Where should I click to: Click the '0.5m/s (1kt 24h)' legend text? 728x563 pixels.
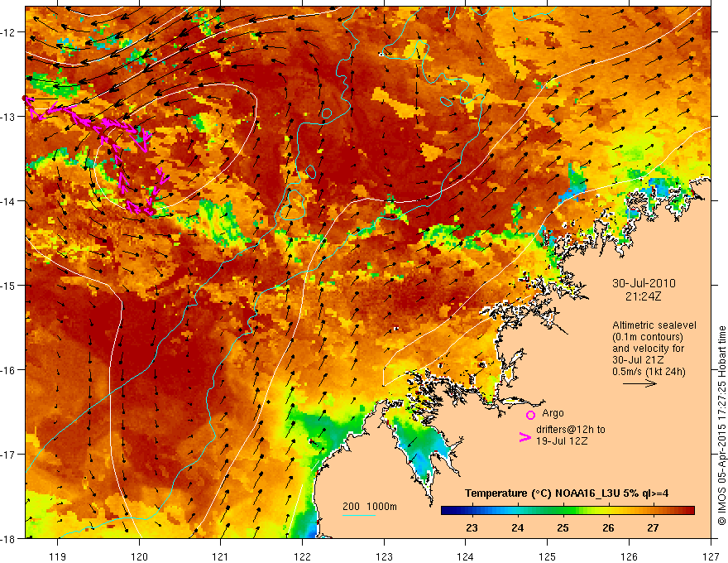tap(649, 372)
